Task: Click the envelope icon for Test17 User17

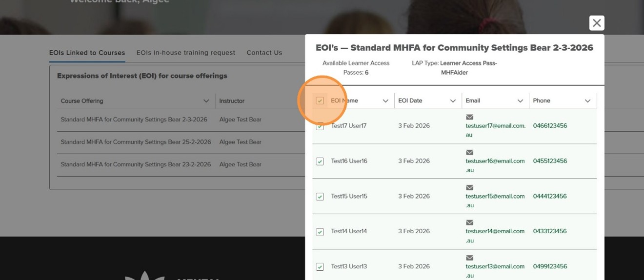Action: point(469,117)
